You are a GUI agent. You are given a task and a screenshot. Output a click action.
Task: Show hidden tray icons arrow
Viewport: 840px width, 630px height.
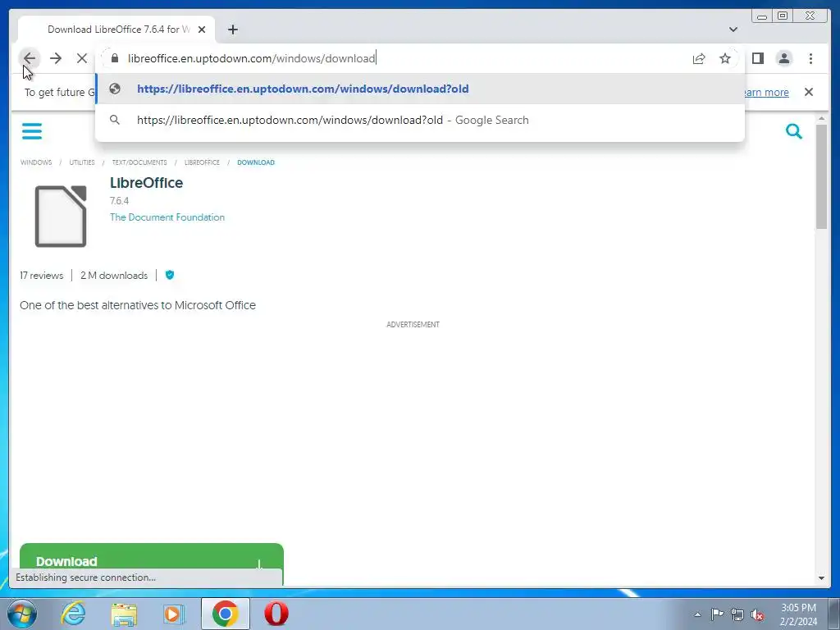(x=697, y=614)
